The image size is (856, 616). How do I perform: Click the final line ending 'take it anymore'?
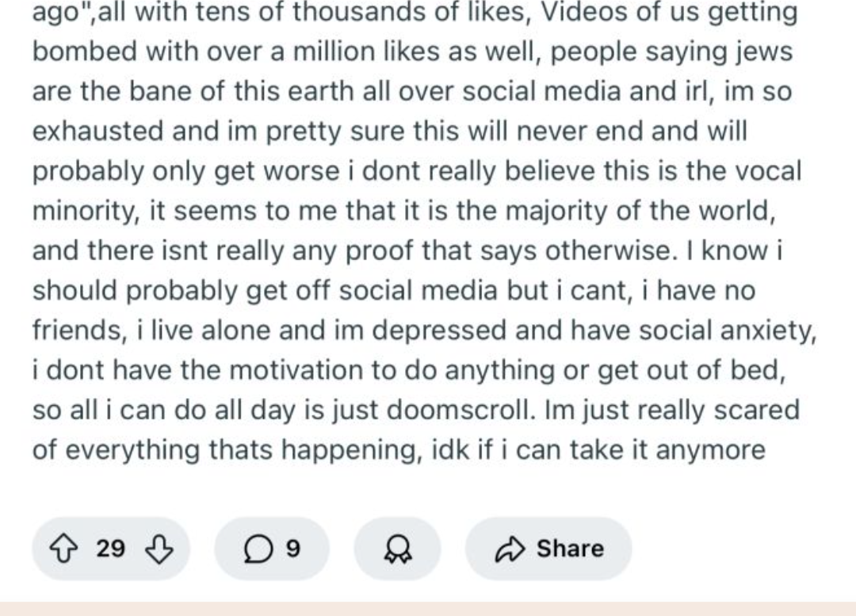tap(399, 450)
